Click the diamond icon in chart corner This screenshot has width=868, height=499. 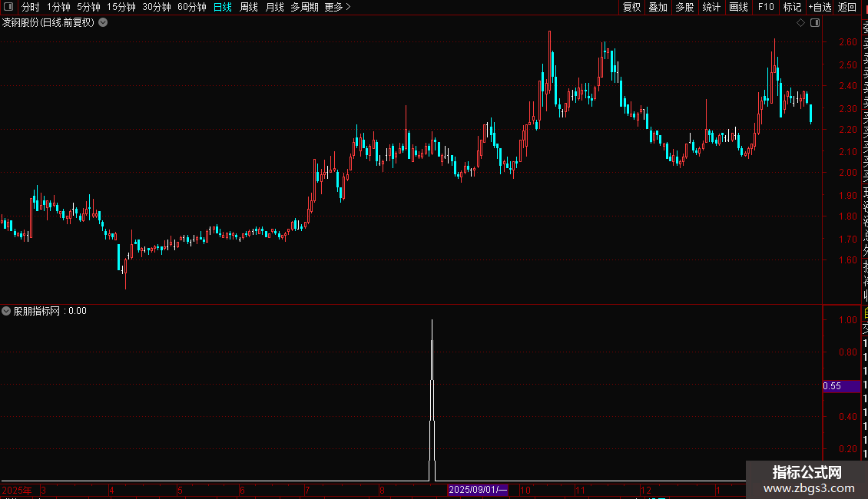pos(800,23)
